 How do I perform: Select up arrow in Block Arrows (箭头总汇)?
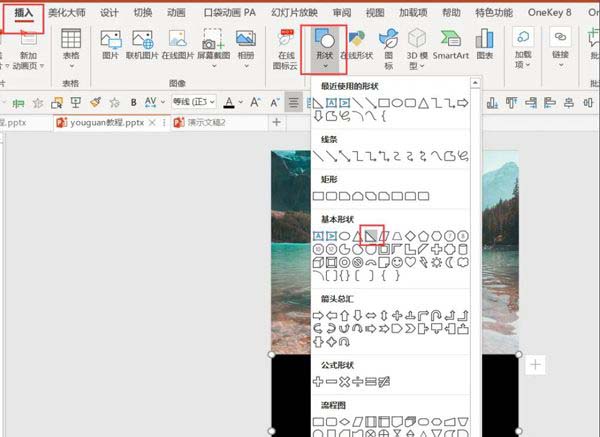point(344,316)
